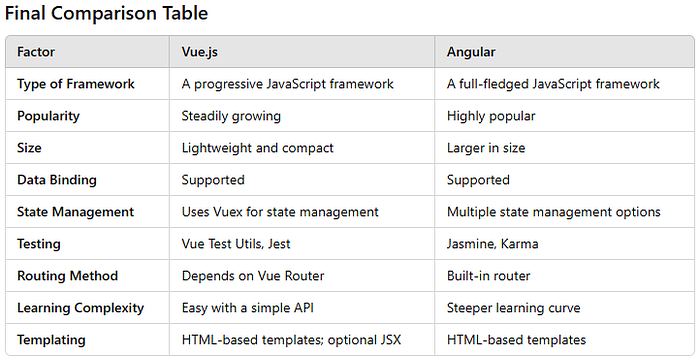Click the Popularity row label
Image resolution: width=700 pixels, height=360 pixels.
pos(48,116)
